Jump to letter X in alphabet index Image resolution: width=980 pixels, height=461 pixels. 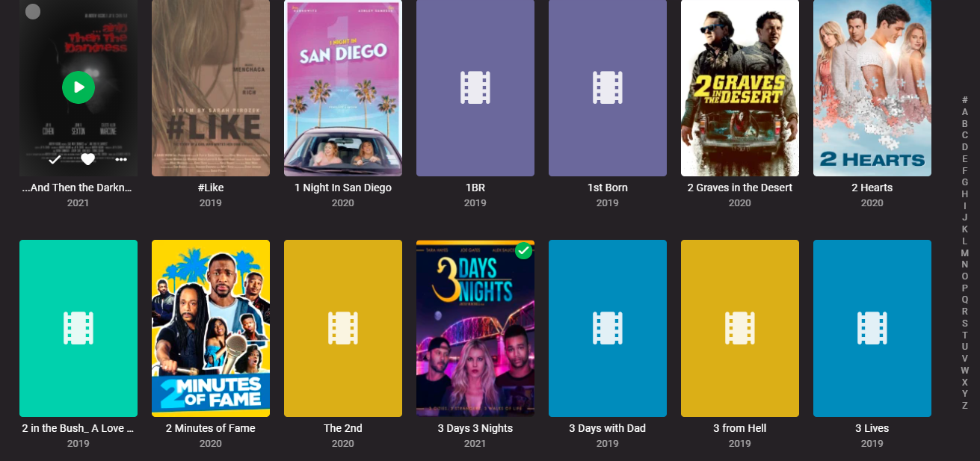[965, 382]
